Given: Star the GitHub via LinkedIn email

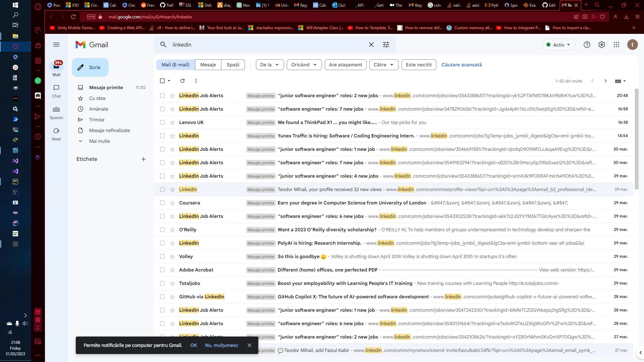Looking at the screenshot, I should (172, 297).
